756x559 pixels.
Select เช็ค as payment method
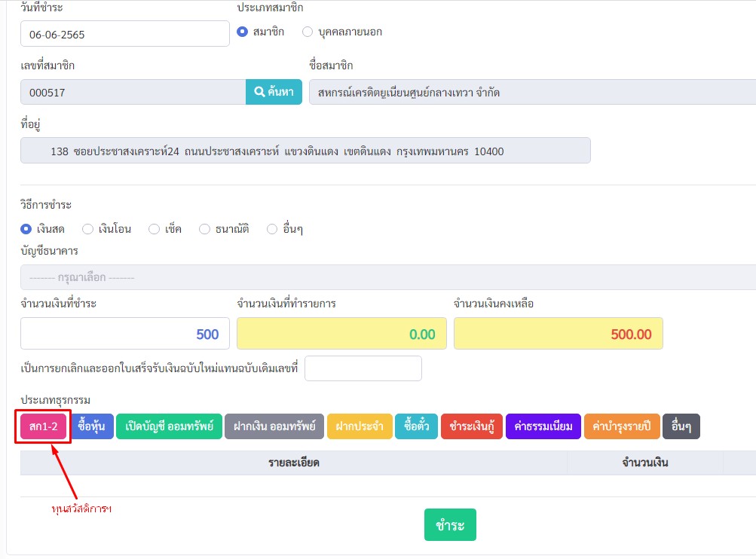pyautogui.click(x=154, y=229)
